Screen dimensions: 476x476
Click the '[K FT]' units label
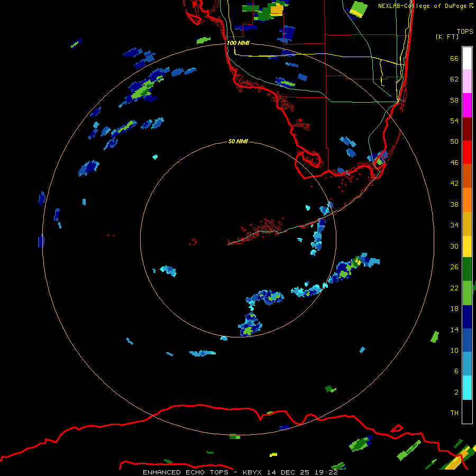point(447,36)
